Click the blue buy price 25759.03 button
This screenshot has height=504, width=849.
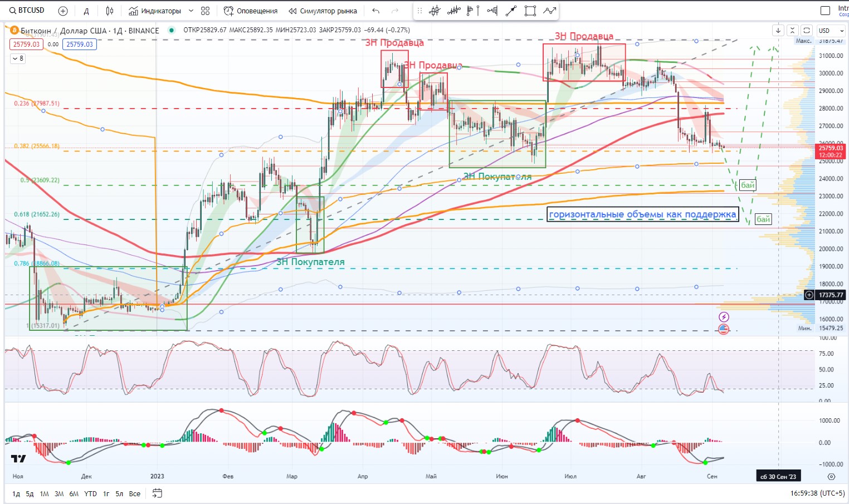coord(80,45)
